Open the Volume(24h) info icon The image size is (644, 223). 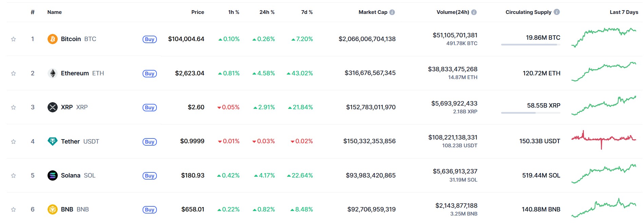(x=474, y=12)
